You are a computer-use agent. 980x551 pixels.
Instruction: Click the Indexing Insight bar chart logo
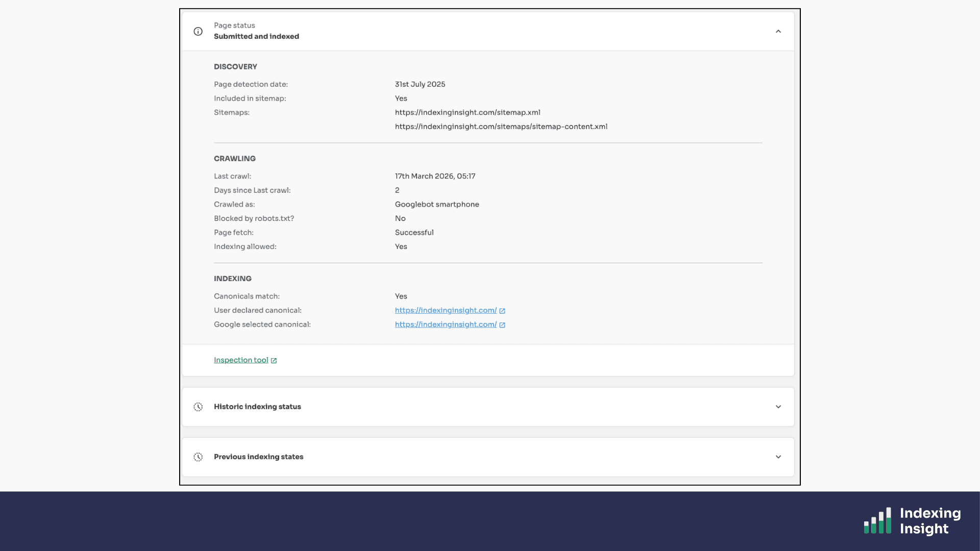coord(877,520)
